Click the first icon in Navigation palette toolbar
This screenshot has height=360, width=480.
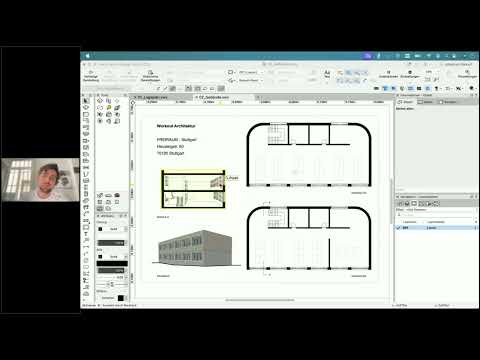pyautogui.click(x=401, y=203)
